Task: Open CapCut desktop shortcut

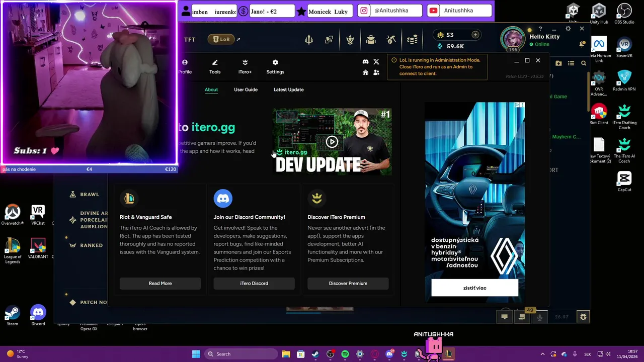Action: point(624,182)
